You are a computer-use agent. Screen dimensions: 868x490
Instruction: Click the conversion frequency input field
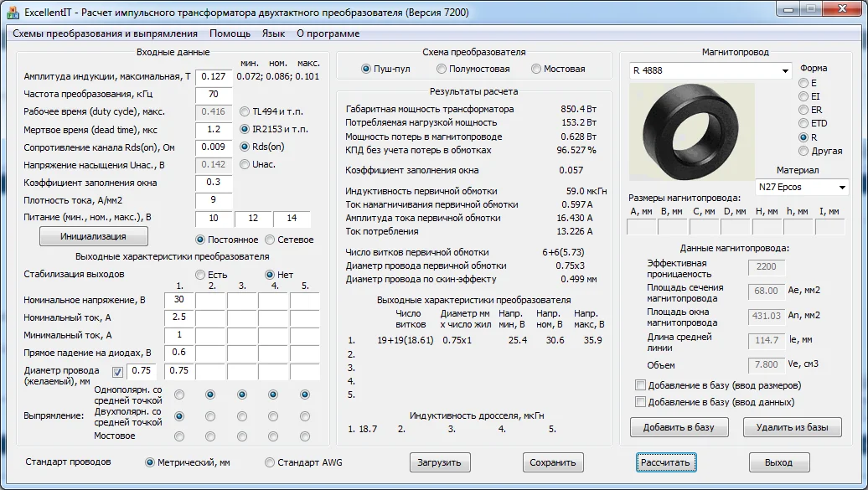coord(213,94)
